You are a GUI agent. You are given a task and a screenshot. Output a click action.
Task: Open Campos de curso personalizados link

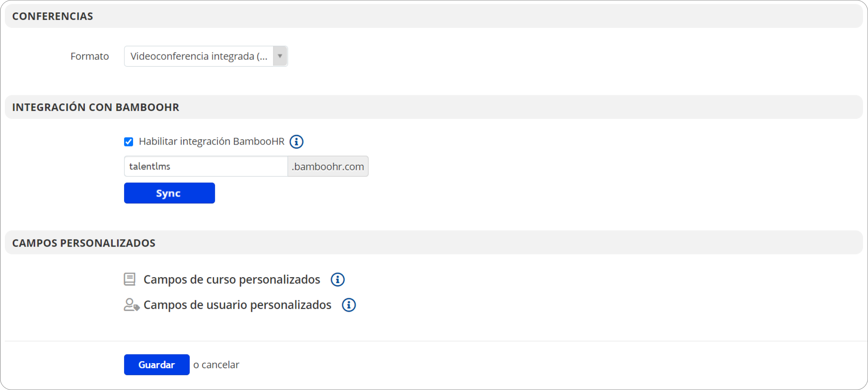232,280
